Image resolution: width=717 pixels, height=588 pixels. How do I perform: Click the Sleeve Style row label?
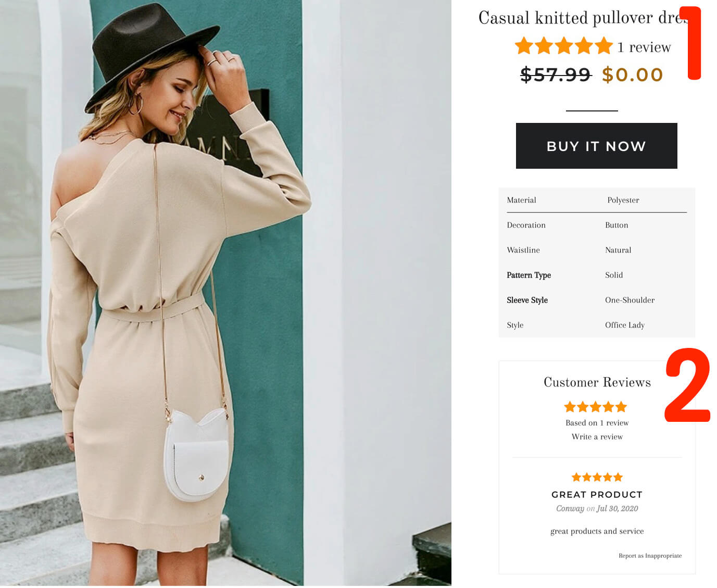527,300
